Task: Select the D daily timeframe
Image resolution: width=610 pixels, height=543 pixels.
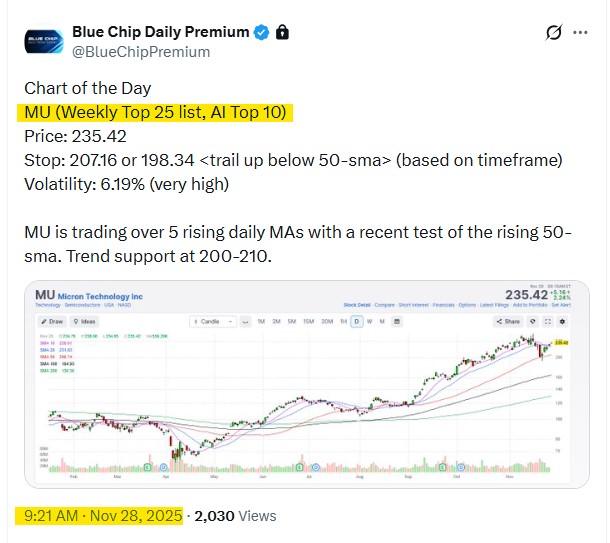Action: click(354, 322)
